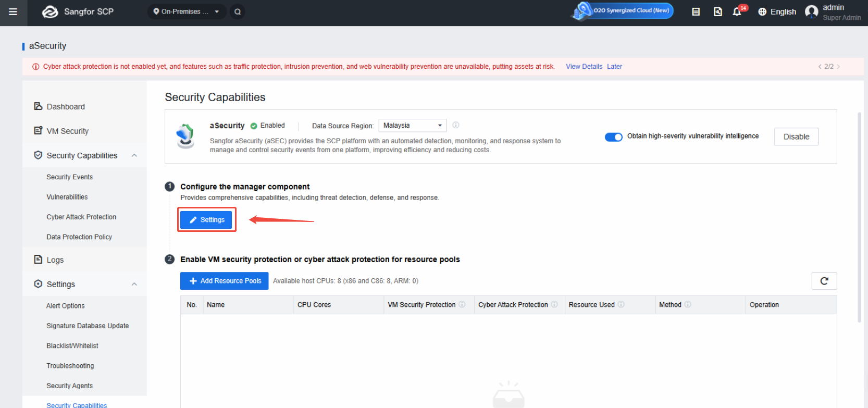The image size is (868, 408).
Task: Collapse the Security Capabilities sidebar group
Action: point(134,155)
